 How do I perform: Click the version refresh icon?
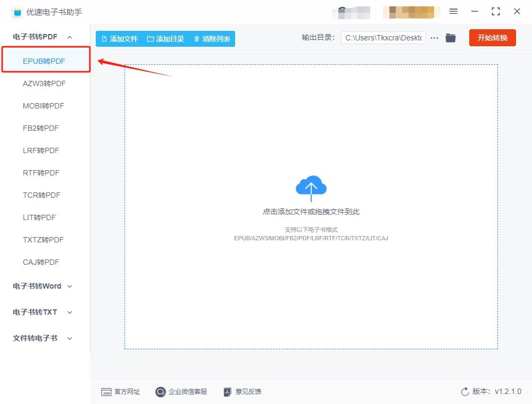[465, 392]
